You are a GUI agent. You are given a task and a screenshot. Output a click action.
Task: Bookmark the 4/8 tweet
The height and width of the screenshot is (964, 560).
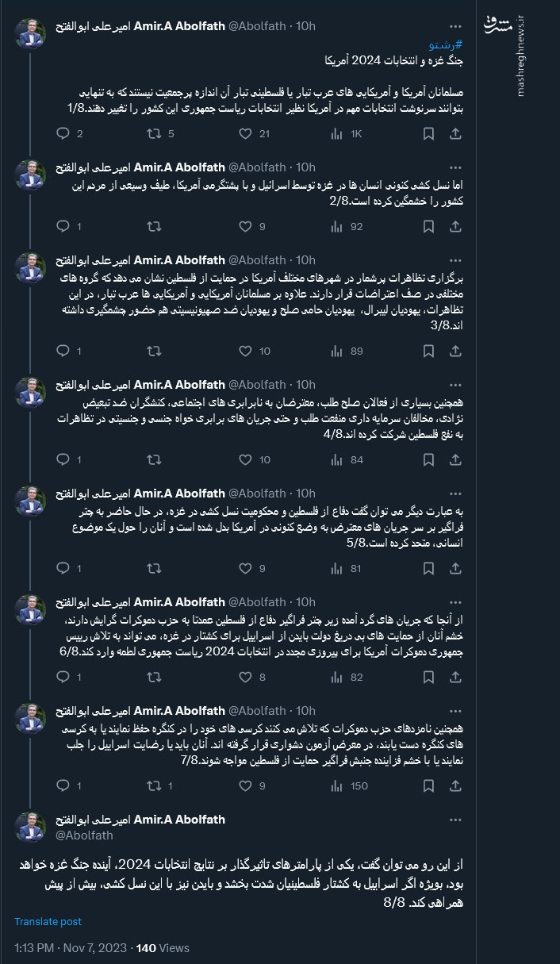(428, 459)
